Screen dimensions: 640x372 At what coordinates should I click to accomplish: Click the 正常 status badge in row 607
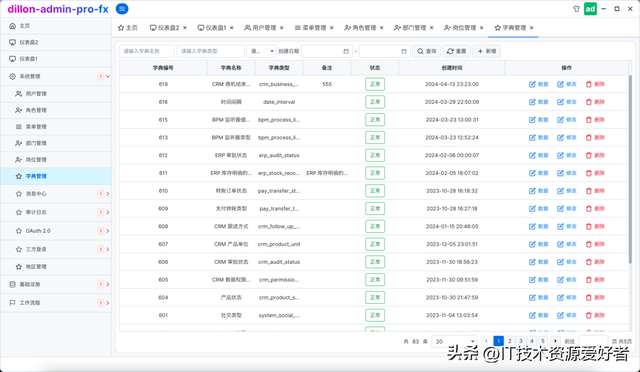(375, 244)
